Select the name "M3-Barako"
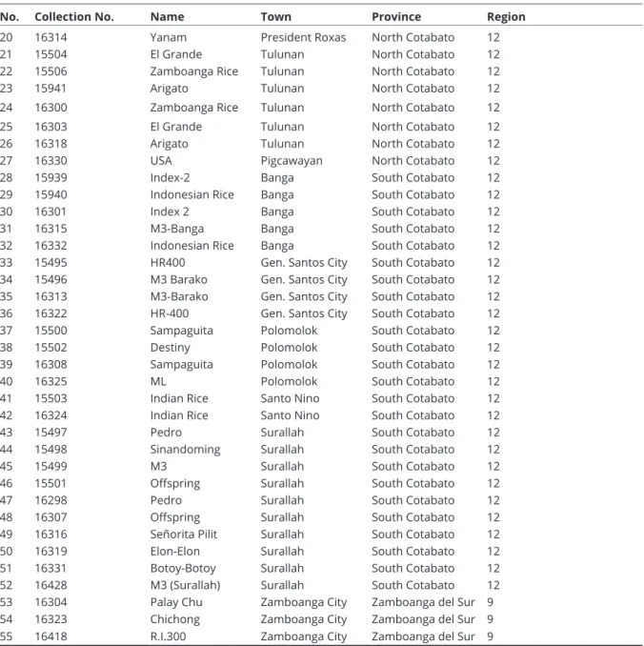This screenshot has height=646, width=644. (x=179, y=295)
